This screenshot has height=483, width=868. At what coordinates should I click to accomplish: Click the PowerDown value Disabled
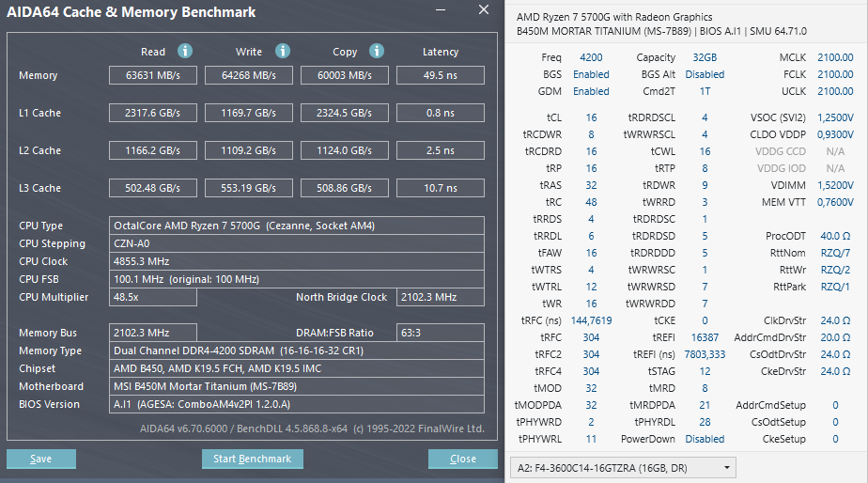(705, 439)
